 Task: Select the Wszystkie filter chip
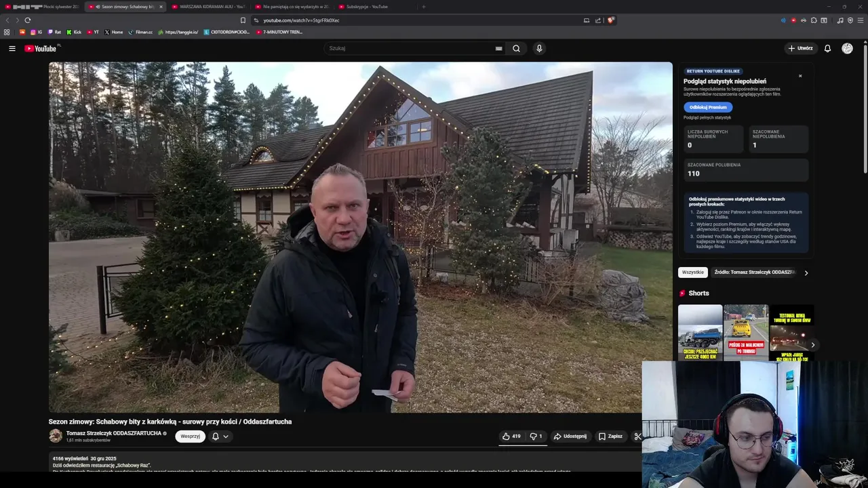tap(692, 272)
